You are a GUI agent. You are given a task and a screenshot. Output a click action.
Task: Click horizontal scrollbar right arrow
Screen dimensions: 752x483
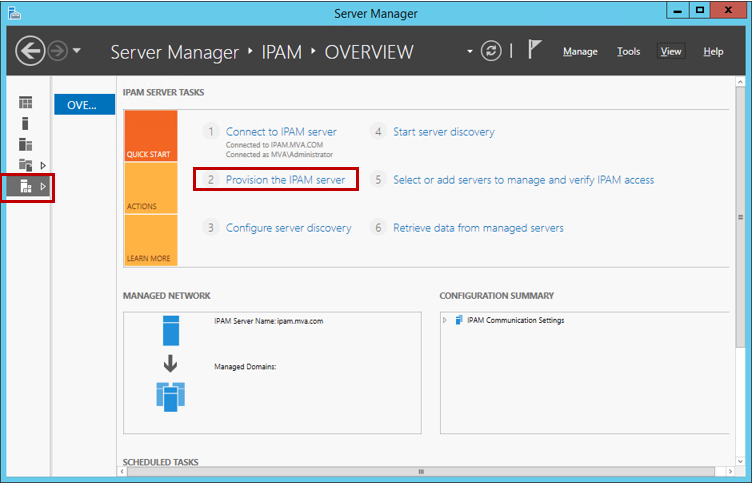[730, 471]
